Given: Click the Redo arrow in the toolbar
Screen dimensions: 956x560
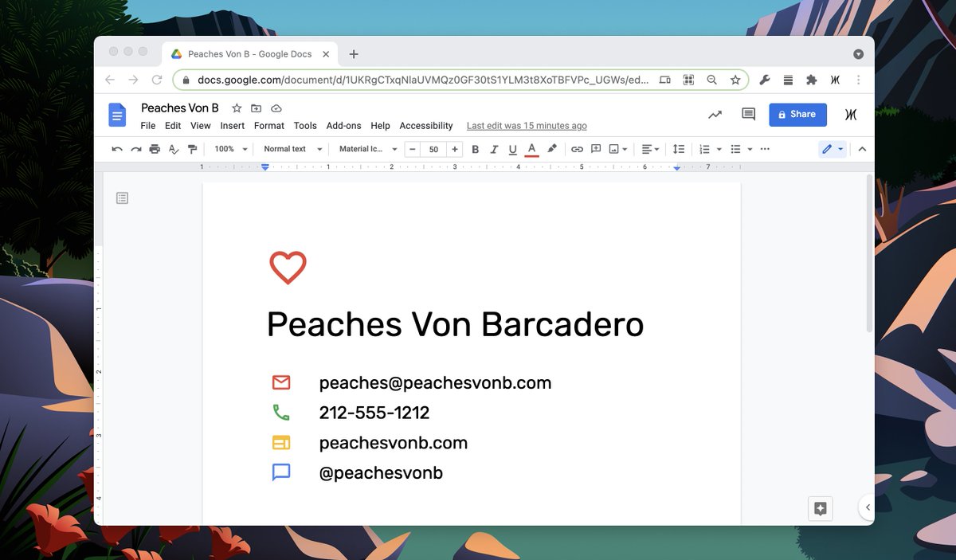Looking at the screenshot, I should 136,149.
